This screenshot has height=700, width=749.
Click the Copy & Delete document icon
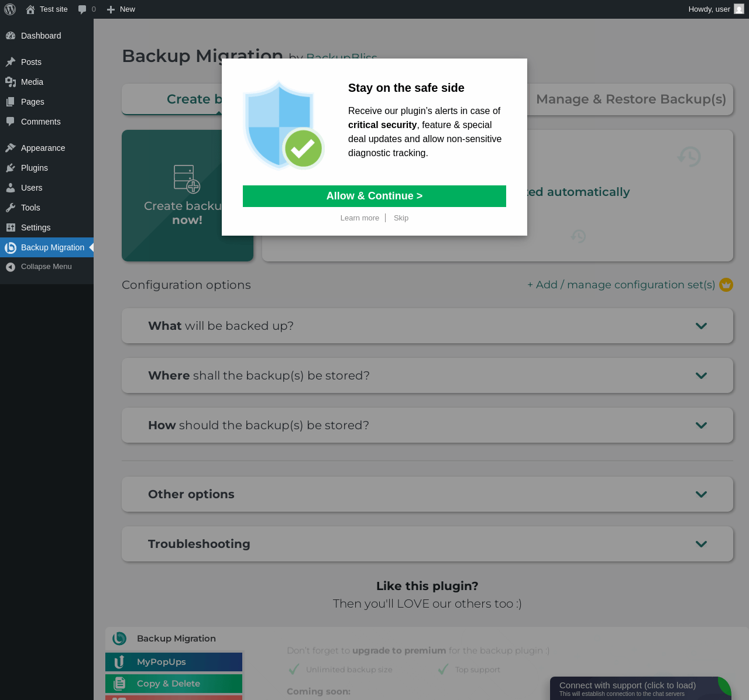(x=119, y=684)
